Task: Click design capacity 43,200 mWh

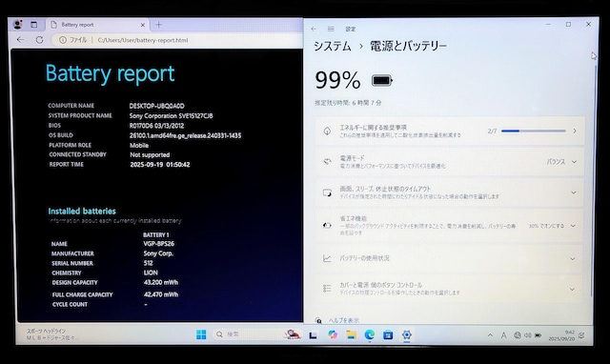Action: 161,282
